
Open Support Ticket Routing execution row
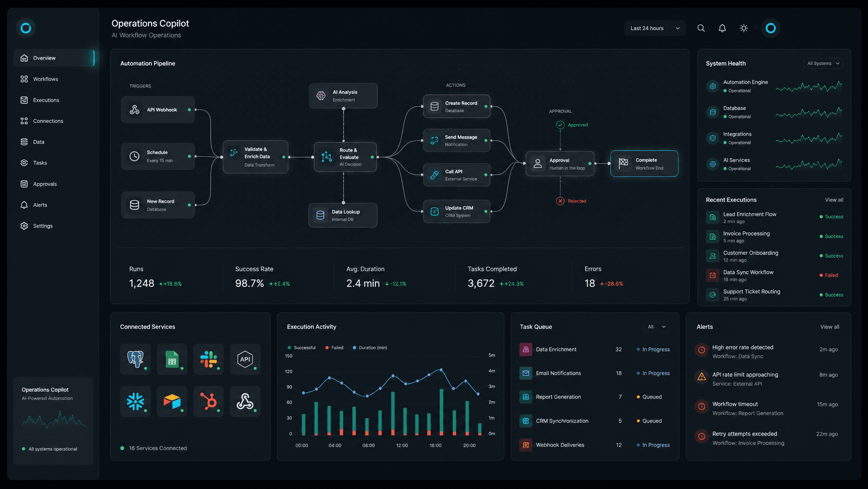[x=774, y=295]
